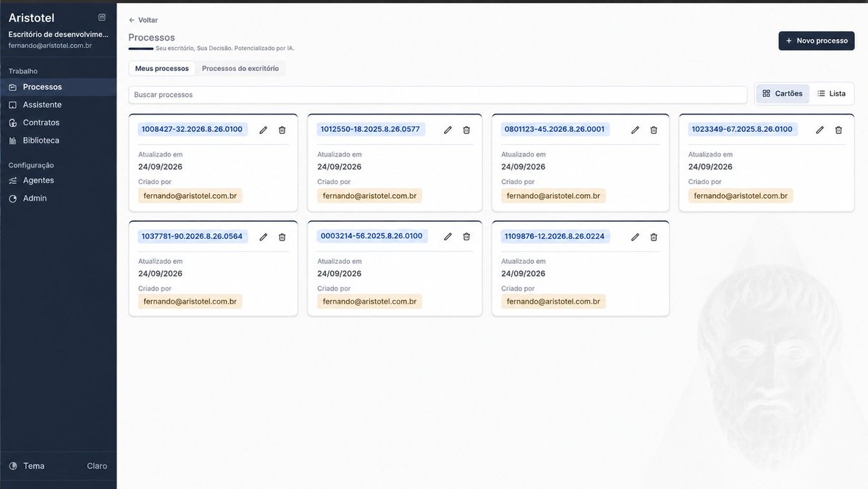Image resolution: width=868 pixels, height=489 pixels.
Task: Open process number 1037781-90.2026.8.26.0564
Action: [192, 236]
